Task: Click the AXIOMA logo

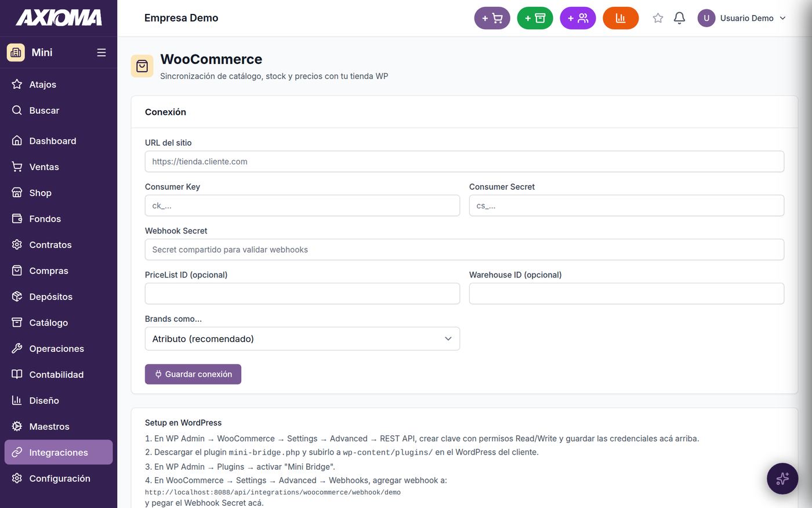Action: [59, 18]
